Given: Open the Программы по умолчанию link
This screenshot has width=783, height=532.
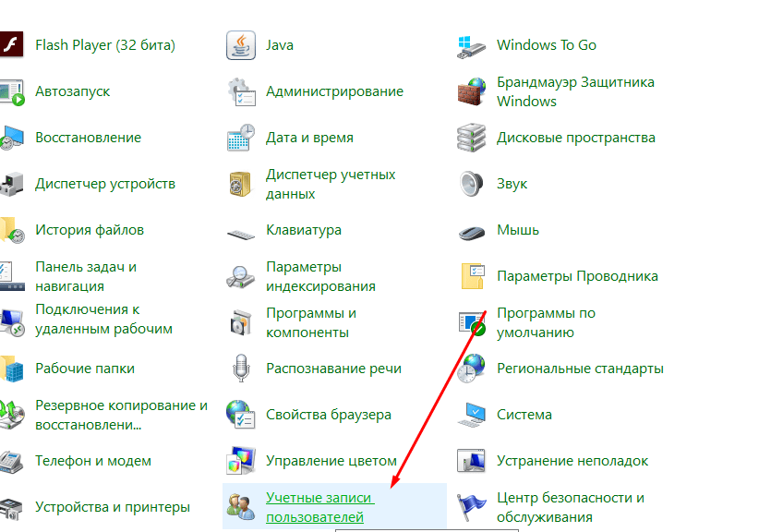Looking at the screenshot, I should (x=547, y=322).
